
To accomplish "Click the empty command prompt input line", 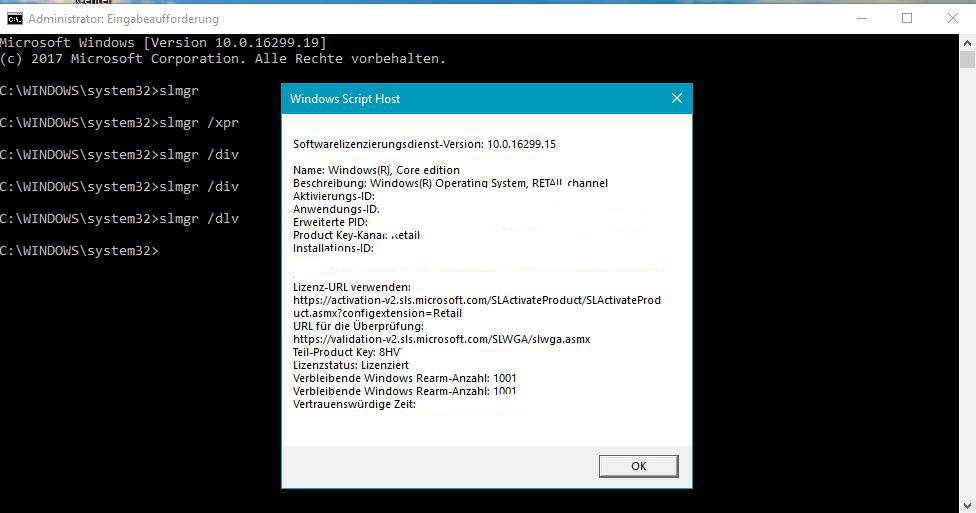I will [x=80, y=250].
